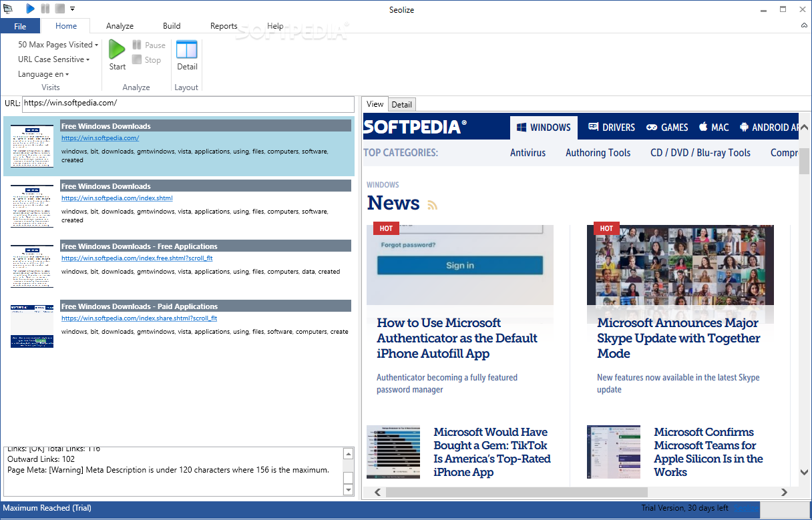Click the Stop button in Analyze group

point(146,59)
